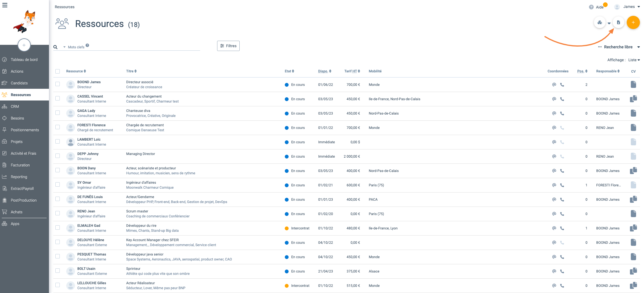
Task: Open the RENO Jean resource link
Action: click(86, 211)
